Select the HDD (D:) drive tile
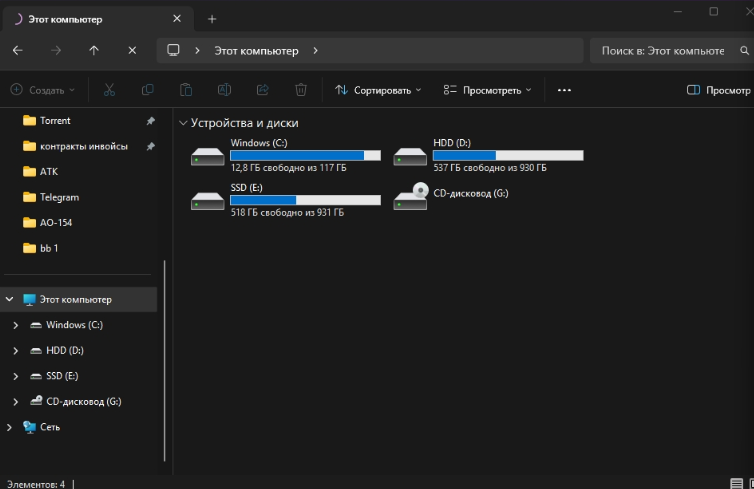 click(488, 156)
